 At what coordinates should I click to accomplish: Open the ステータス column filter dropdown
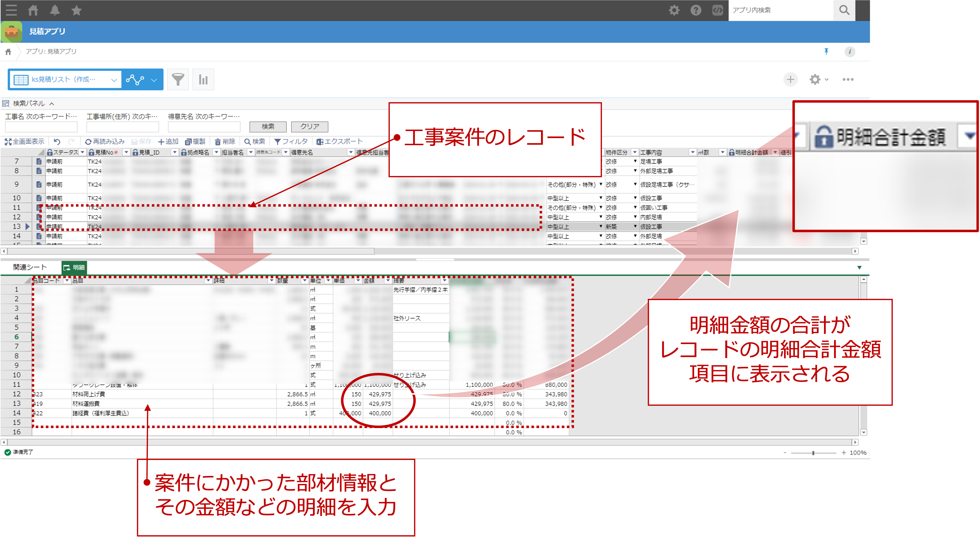[82, 152]
